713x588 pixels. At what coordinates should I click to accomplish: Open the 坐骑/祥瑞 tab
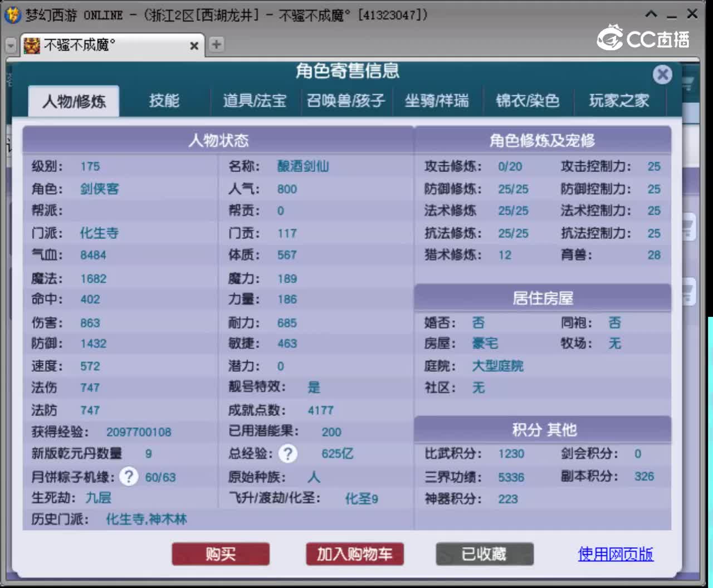(x=436, y=101)
